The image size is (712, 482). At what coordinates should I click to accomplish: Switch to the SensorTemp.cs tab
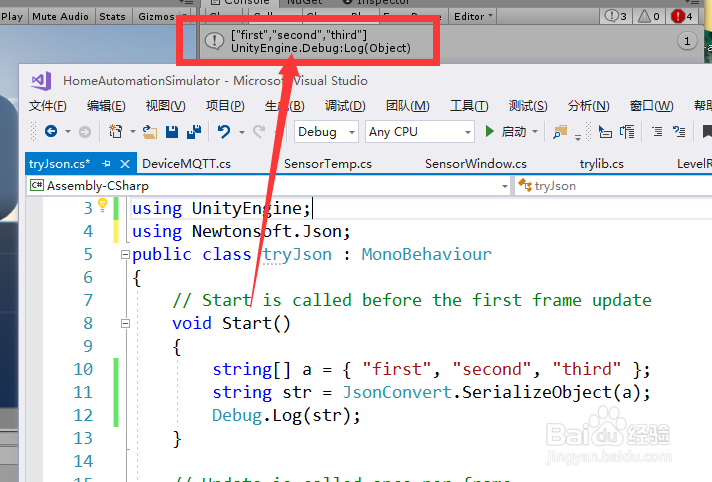pyautogui.click(x=328, y=164)
